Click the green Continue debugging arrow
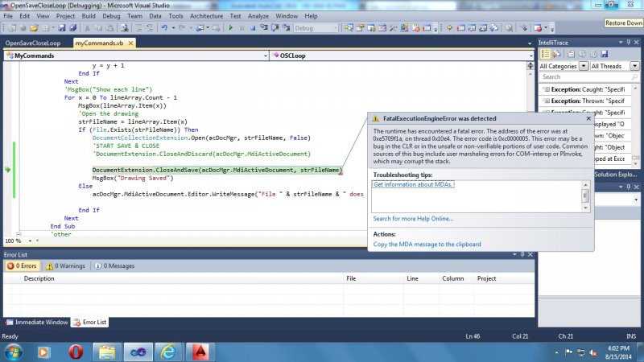Image resolution: width=644 pixels, height=362 pixels. click(x=230, y=28)
